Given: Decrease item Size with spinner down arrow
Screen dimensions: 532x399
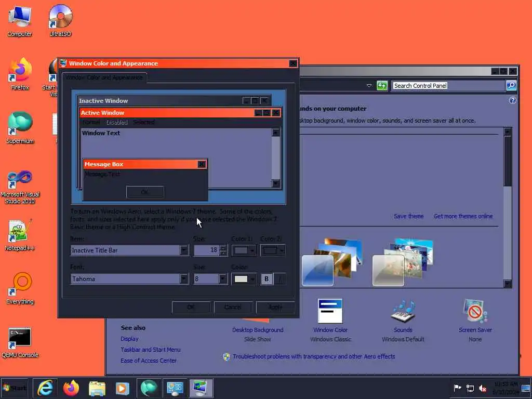Looking at the screenshot, I should click(x=223, y=253).
